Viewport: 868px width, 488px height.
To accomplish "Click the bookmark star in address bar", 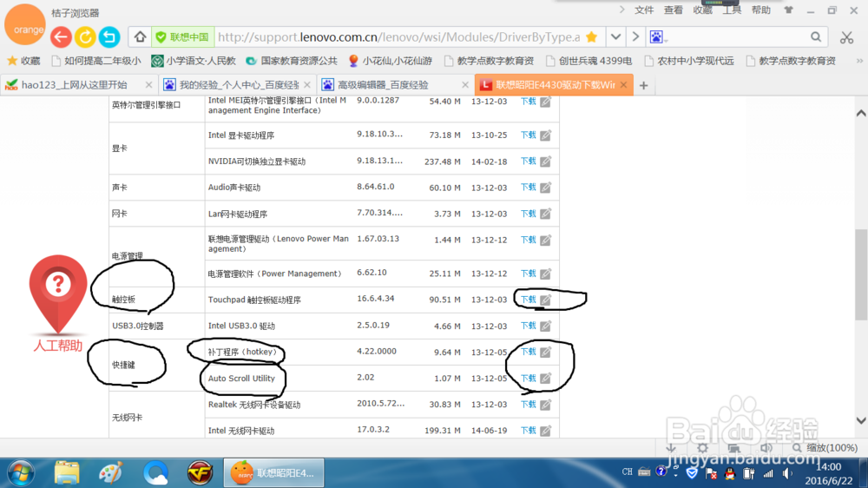I will pyautogui.click(x=592, y=37).
